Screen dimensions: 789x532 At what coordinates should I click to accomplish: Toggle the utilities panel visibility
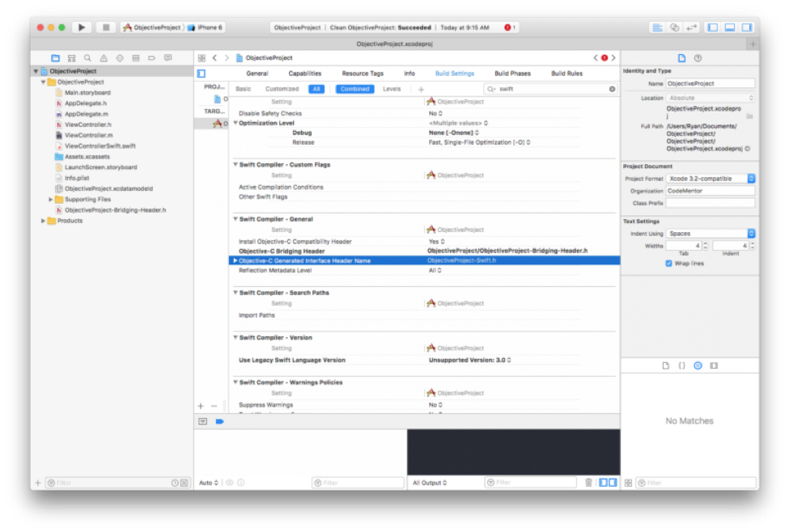click(747, 27)
